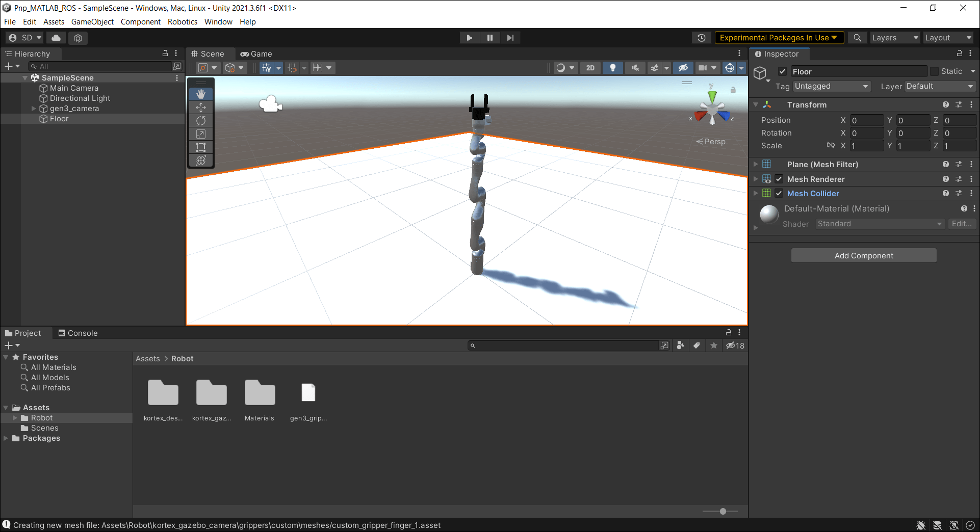This screenshot has height=532, width=980.
Task: Click the Position X input field
Action: (x=866, y=120)
